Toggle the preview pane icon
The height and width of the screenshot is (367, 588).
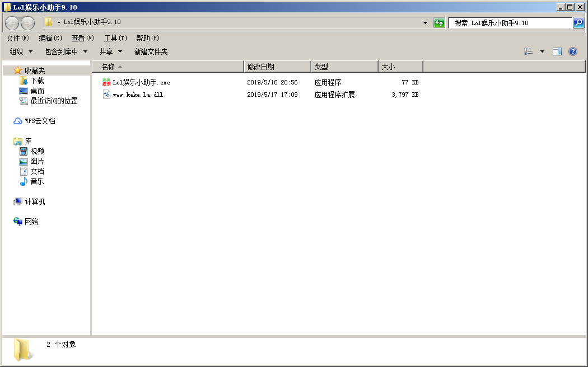557,51
